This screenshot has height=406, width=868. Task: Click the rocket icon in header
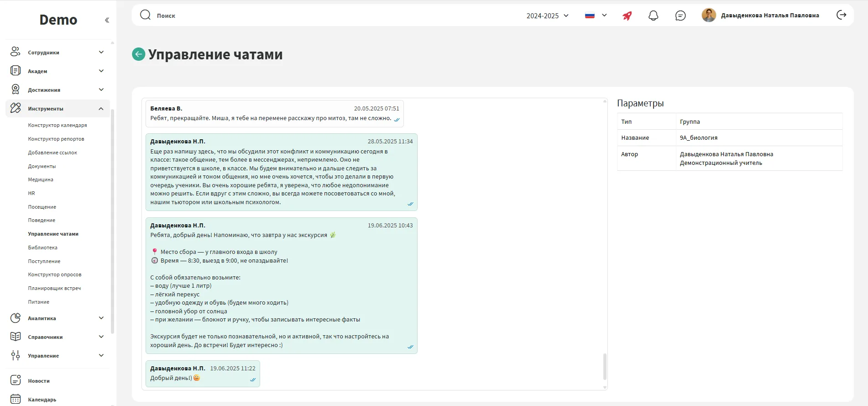click(627, 16)
